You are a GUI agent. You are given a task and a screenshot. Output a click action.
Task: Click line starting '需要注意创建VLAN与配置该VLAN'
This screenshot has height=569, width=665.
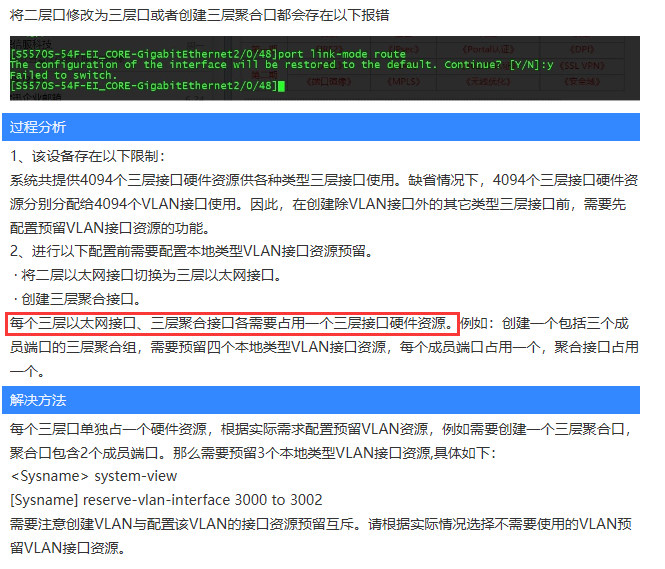click(x=321, y=524)
